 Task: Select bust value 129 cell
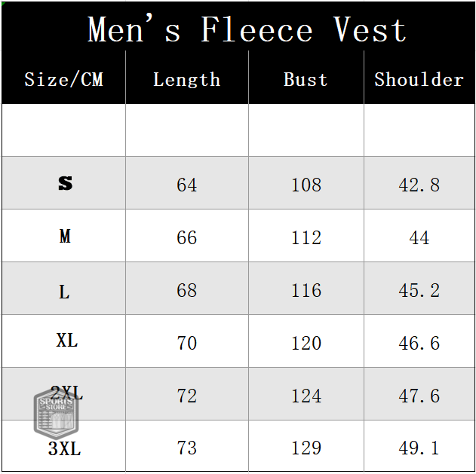(x=306, y=446)
